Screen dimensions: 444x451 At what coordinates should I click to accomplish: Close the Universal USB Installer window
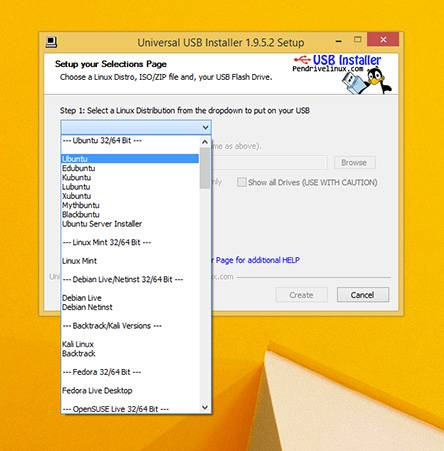383,40
